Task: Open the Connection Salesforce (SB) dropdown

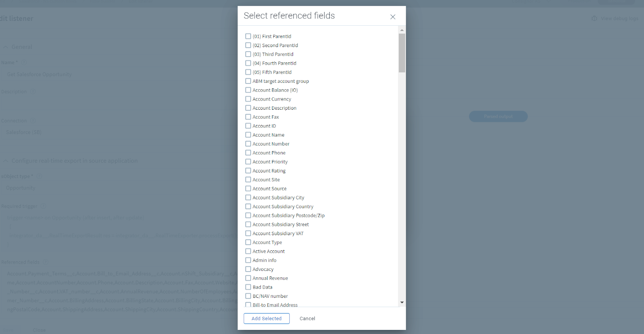Action: click(119, 132)
